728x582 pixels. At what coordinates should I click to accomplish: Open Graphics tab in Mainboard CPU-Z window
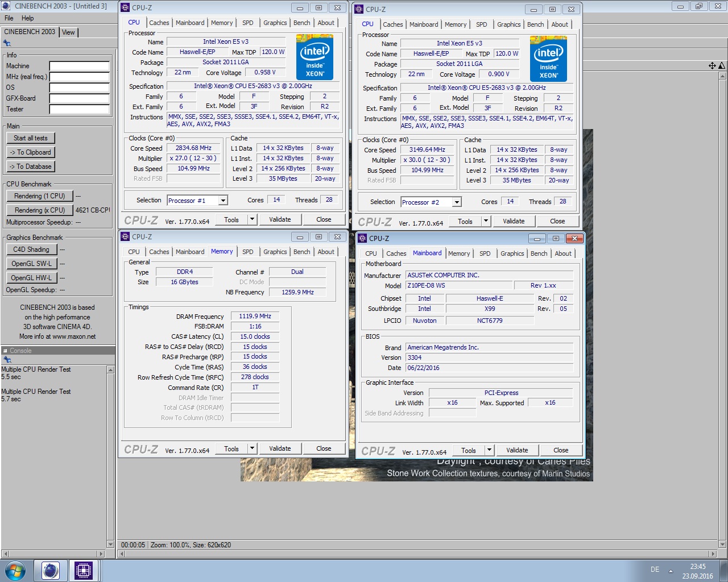(512, 253)
